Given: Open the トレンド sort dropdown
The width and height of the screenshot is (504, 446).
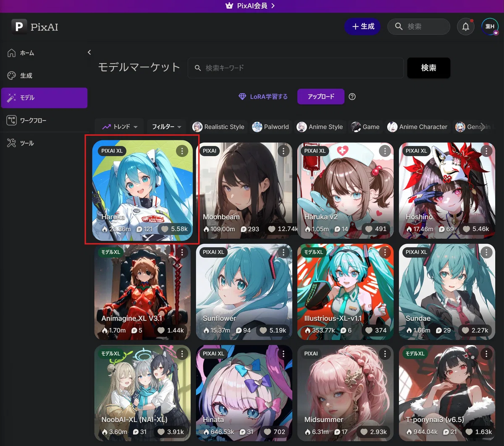Looking at the screenshot, I should (x=120, y=127).
